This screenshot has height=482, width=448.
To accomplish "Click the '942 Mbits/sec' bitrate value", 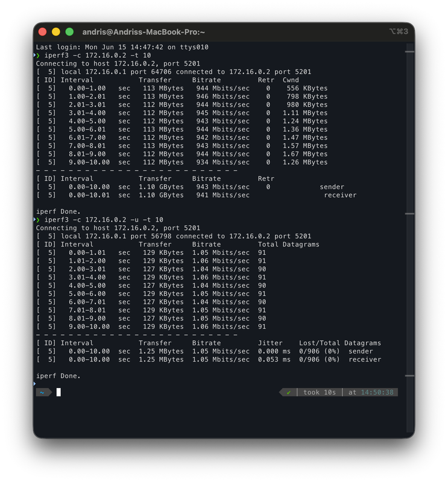I will [x=222, y=138].
